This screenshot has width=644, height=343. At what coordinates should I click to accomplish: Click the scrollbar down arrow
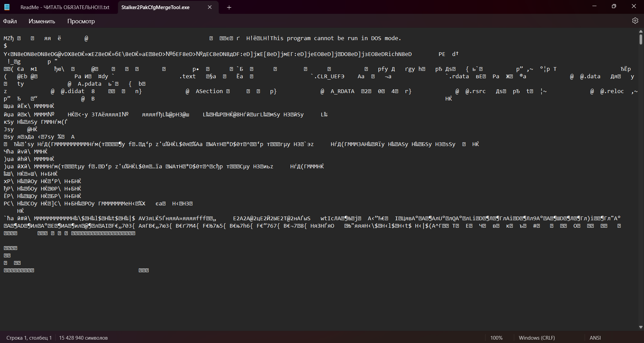pyautogui.click(x=641, y=327)
